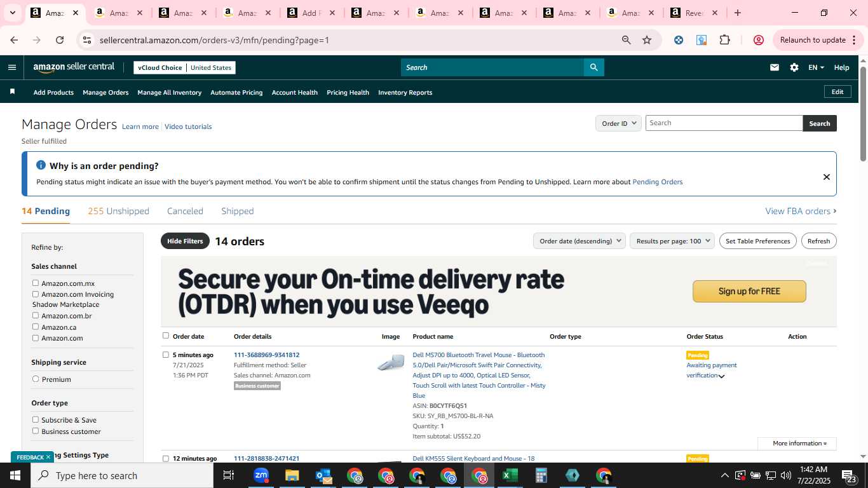This screenshot has width=868, height=488.
Task: Open the Order date (descending) sort dropdown
Action: point(579,241)
